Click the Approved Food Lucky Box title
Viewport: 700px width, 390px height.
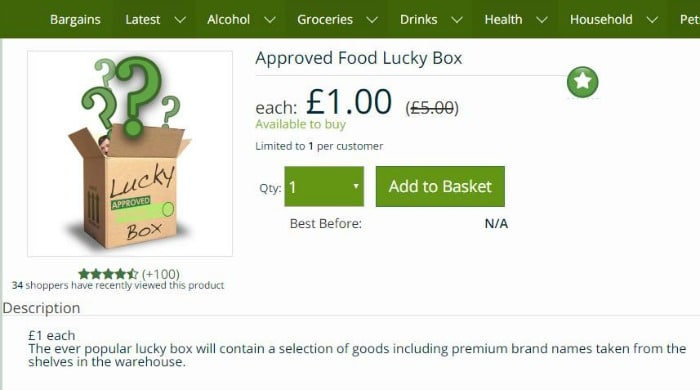click(x=358, y=58)
